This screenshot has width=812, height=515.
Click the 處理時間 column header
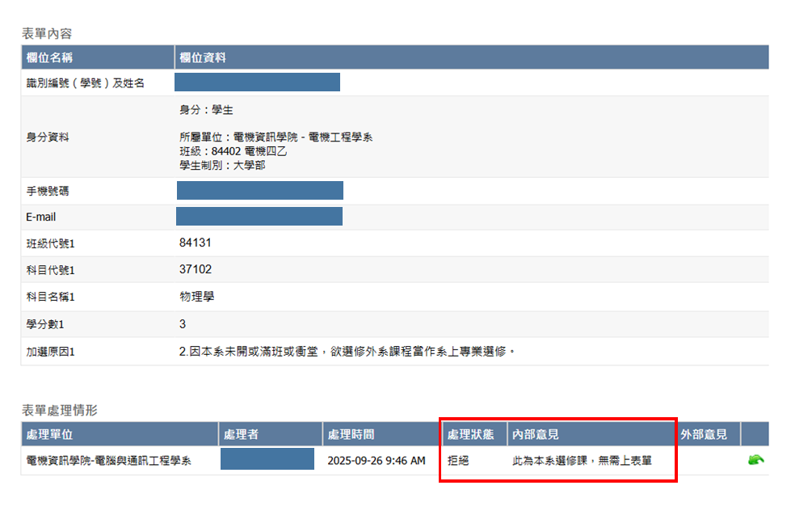(351, 434)
